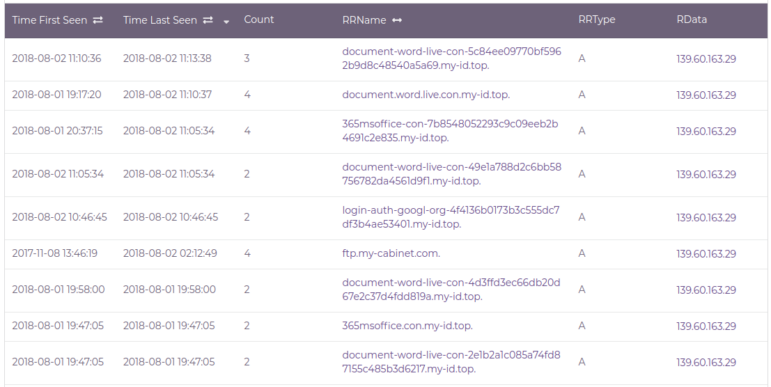Click count value 3 in the first row
Image resolution: width=771 pixels, height=387 pixels.
tap(247, 59)
